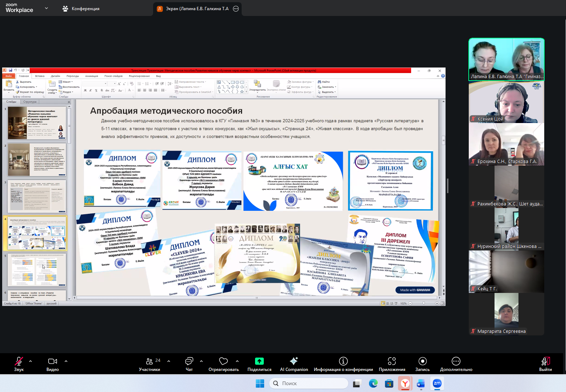Open the Chat panel

[189, 364]
